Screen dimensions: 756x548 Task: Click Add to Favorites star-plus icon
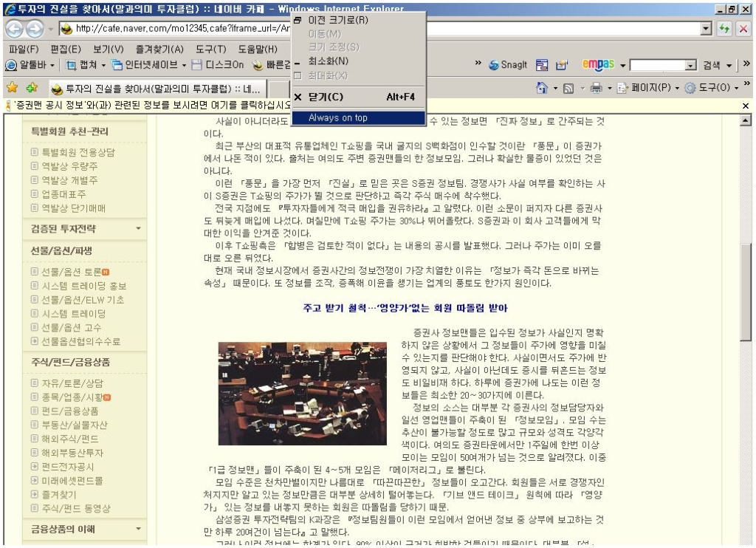pos(32,88)
